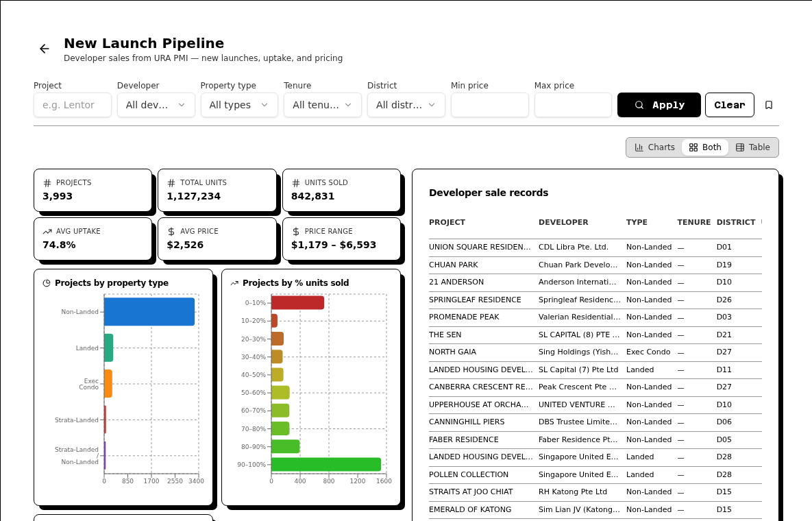This screenshot has width=812, height=521.
Task: Apply the filters with the Apply button
Action: point(659,105)
